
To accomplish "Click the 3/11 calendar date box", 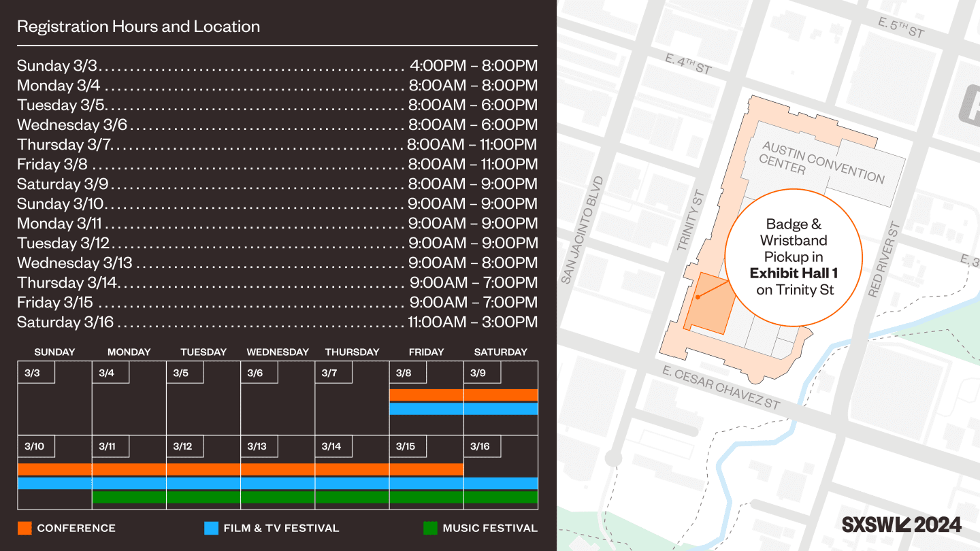I will tap(110, 446).
